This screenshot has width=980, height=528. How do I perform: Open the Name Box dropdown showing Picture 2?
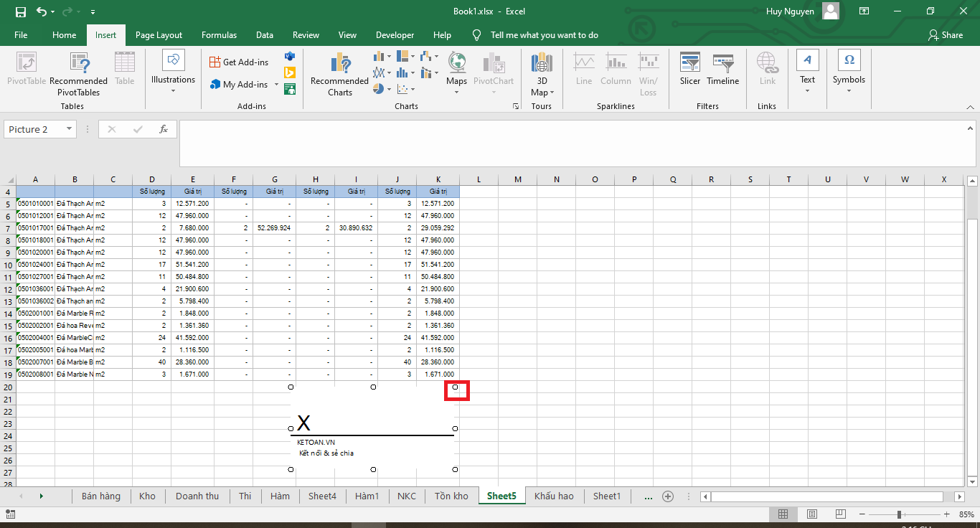(69, 129)
